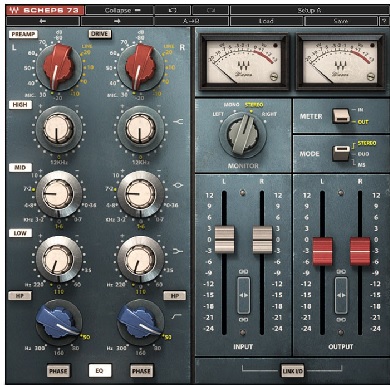Open the Save preset menu

(x=341, y=21)
